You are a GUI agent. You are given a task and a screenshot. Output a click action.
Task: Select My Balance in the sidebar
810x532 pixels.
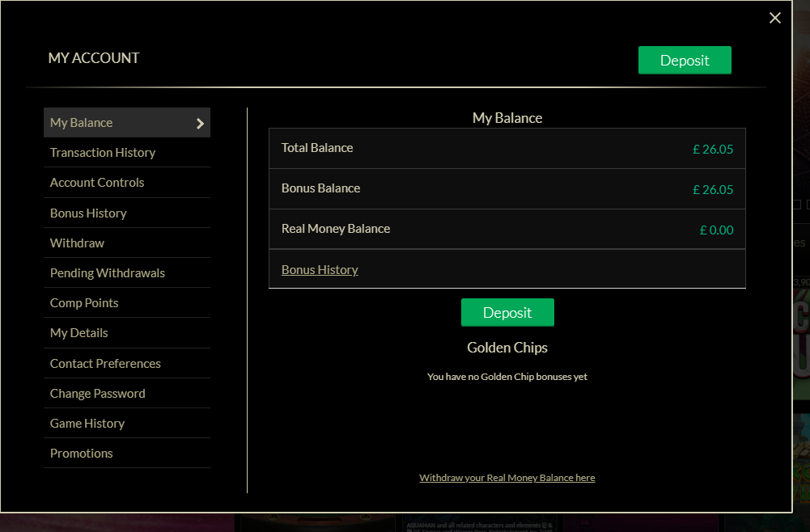pyautogui.click(x=82, y=123)
